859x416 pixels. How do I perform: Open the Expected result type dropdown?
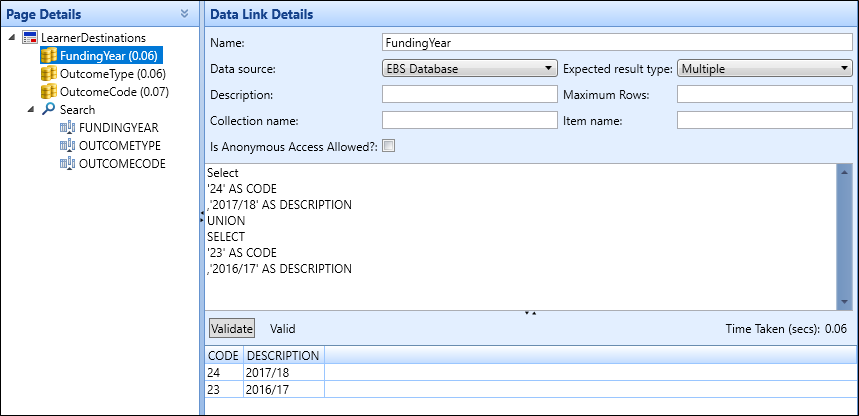[764, 69]
